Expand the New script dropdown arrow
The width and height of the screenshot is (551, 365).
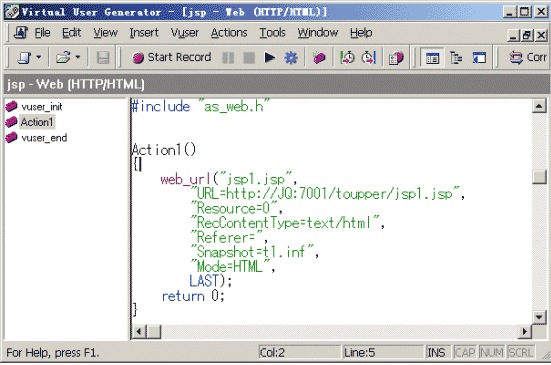[x=39, y=57]
